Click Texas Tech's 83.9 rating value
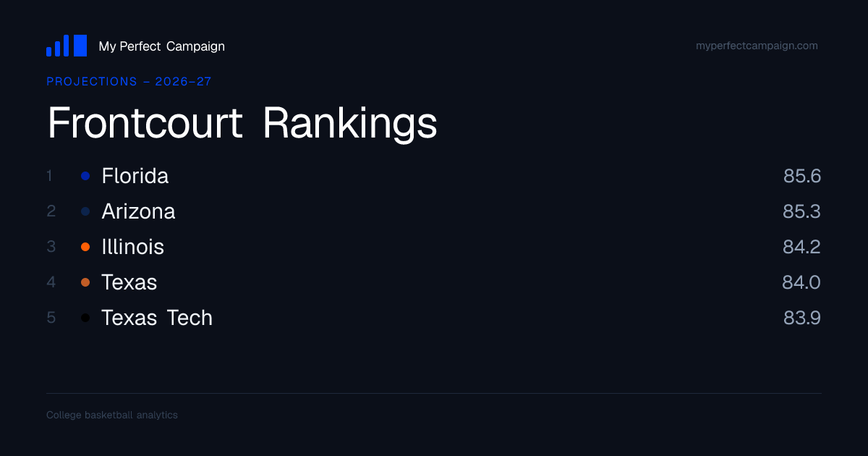 (802, 318)
